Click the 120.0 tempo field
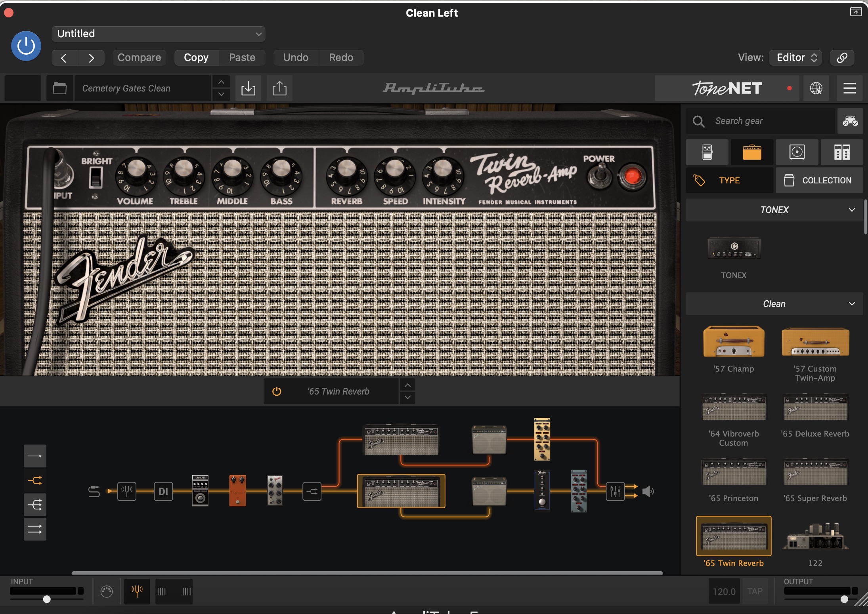868x614 pixels. (x=724, y=591)
